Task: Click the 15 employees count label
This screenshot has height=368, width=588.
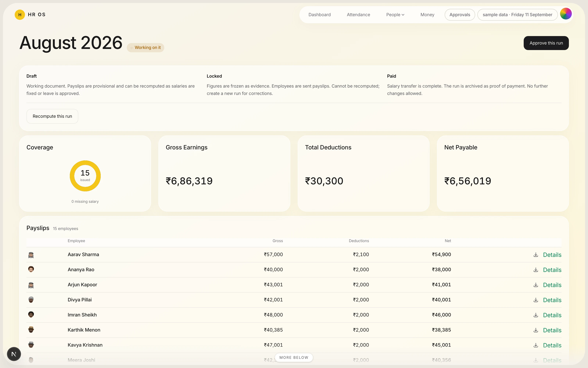Action: click(x=66, y=229)
